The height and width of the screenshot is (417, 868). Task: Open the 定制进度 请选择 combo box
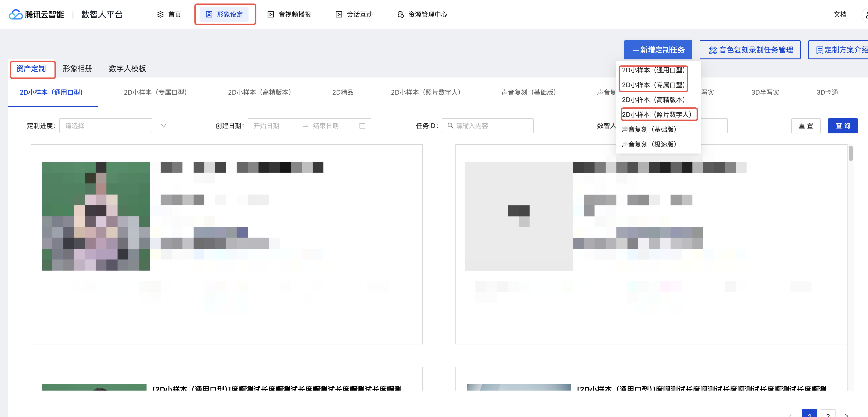coord(105,126)
